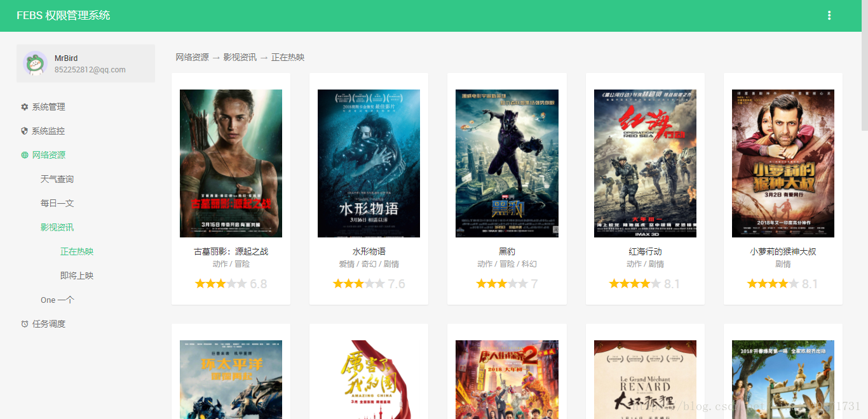Open the 厉害了我的国 poster
Viewport: 868px width, 419px height.
pos(369,380)
